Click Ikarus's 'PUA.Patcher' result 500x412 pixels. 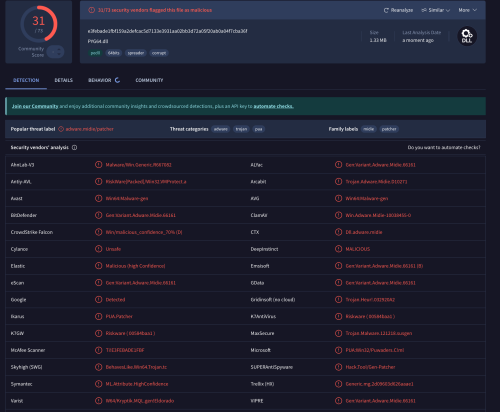pos(119,316)
